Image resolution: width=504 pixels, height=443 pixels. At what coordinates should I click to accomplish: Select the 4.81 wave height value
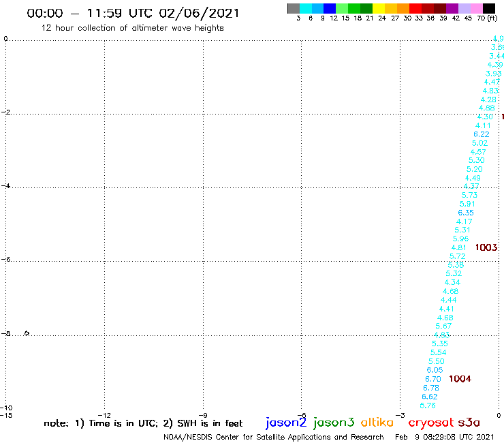pyautogui.click(x=459, y=247)
